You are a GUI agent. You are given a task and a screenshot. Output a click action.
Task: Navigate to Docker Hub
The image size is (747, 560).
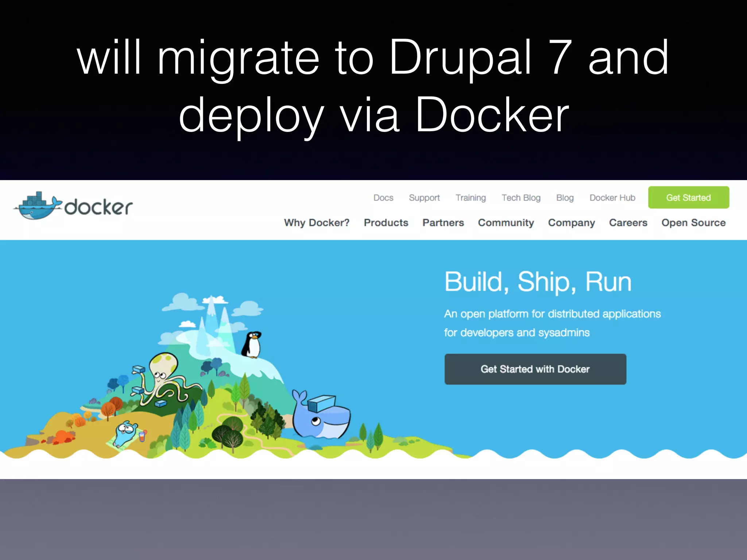click(612, 198)
